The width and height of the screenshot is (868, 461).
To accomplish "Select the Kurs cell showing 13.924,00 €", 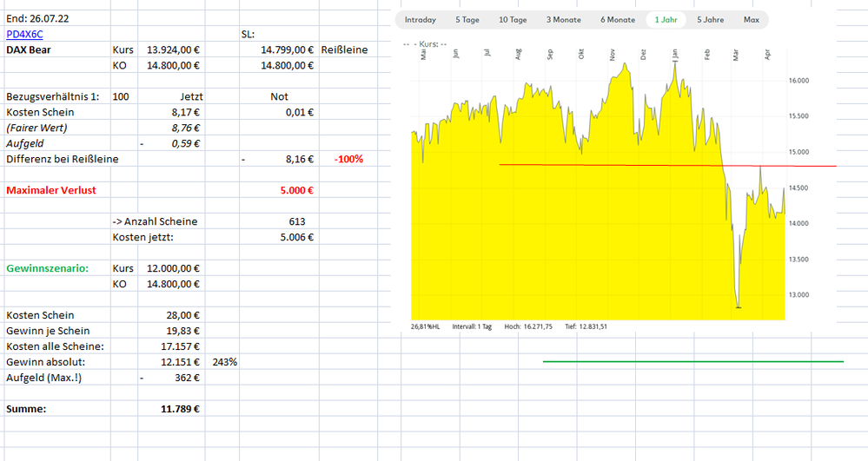I will click(174, 49).
